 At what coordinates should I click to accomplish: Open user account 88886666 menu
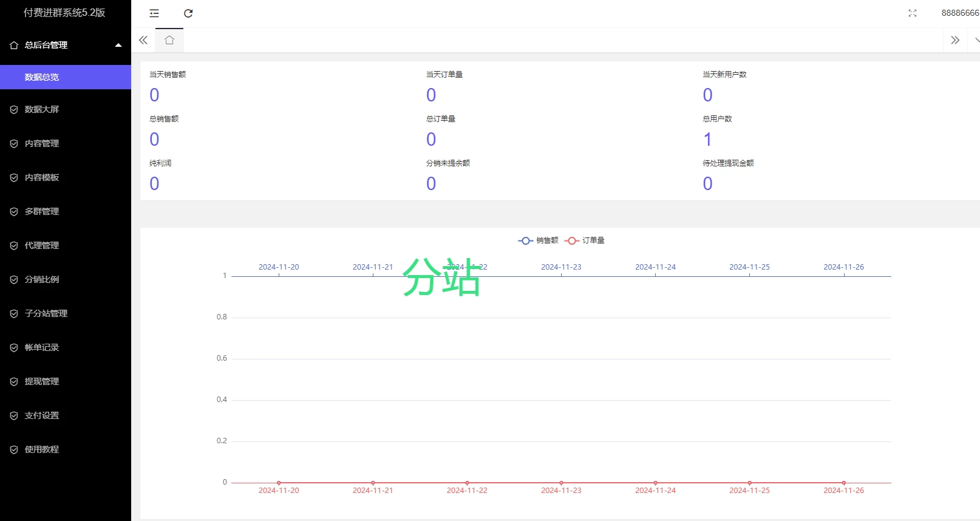959,13
